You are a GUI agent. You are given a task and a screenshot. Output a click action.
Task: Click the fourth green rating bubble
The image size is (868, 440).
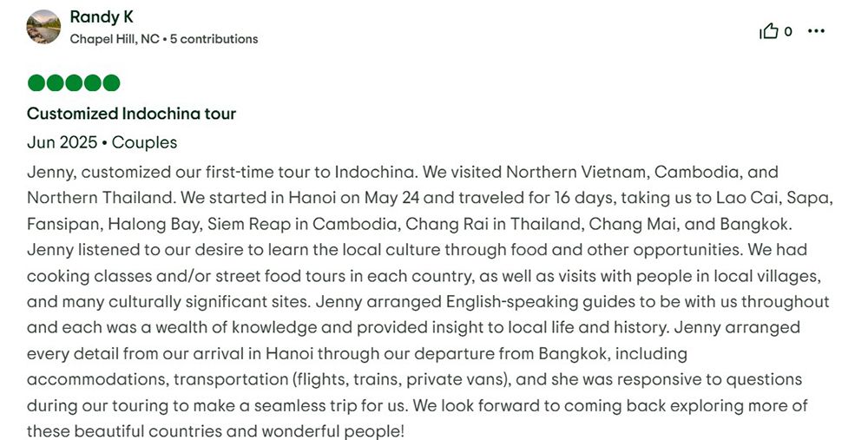click(92, 83)
